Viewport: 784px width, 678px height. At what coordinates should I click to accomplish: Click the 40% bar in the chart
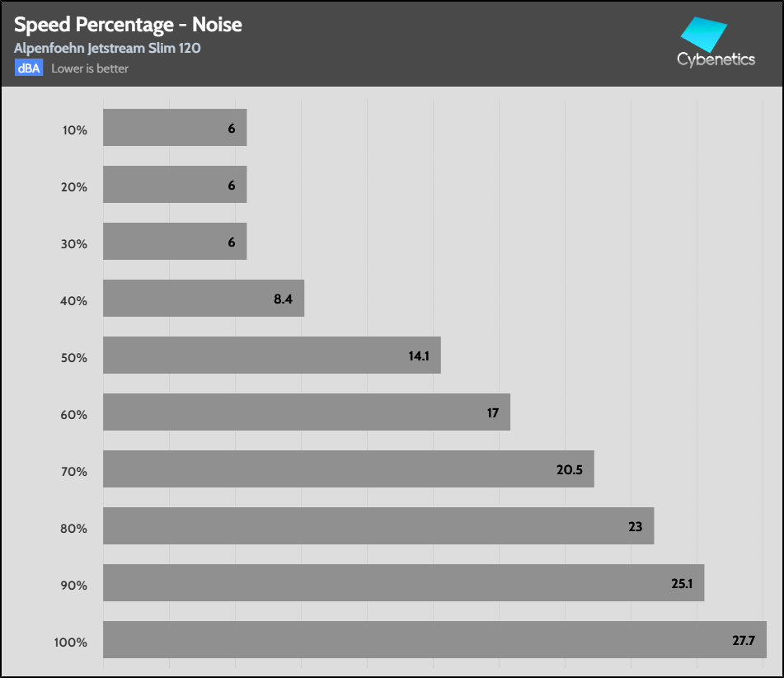click(203, 298)
